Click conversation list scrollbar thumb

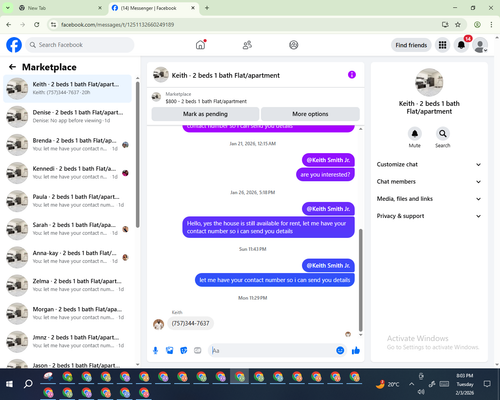[x=137, y=155]
